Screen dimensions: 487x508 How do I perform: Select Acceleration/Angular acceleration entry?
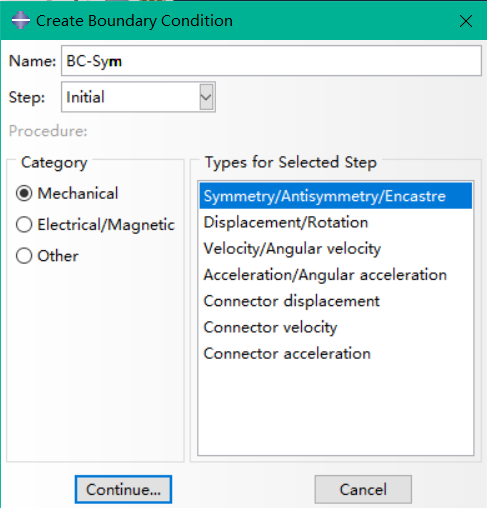pyautogui.click(x=336, y=275)
